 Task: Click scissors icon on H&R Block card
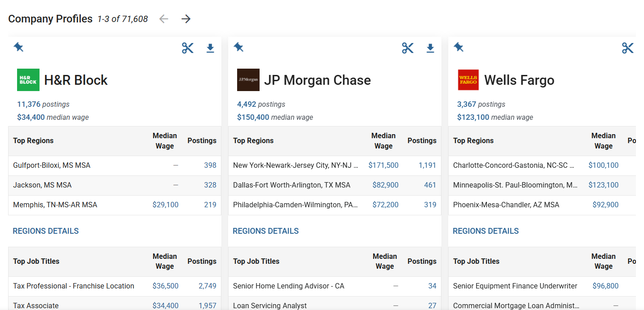click(188, 48)
